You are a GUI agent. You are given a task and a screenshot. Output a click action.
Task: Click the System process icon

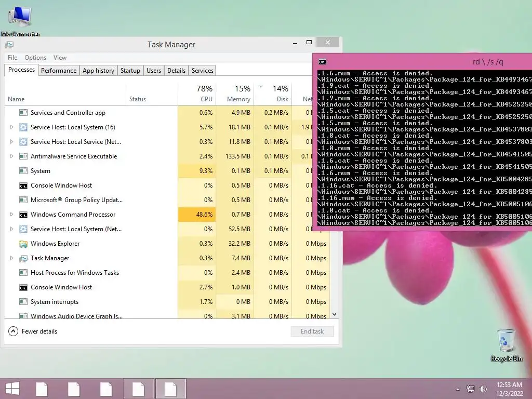(x=23, y=171)
